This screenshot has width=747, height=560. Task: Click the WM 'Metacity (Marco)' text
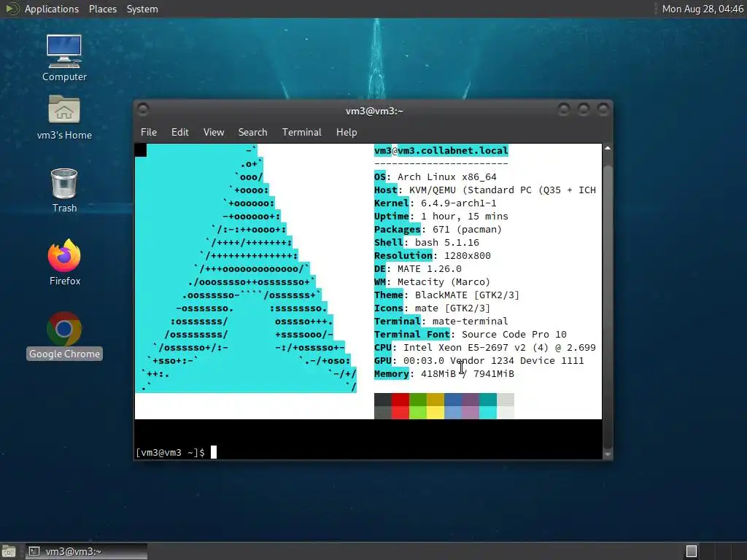coord(444,282)
